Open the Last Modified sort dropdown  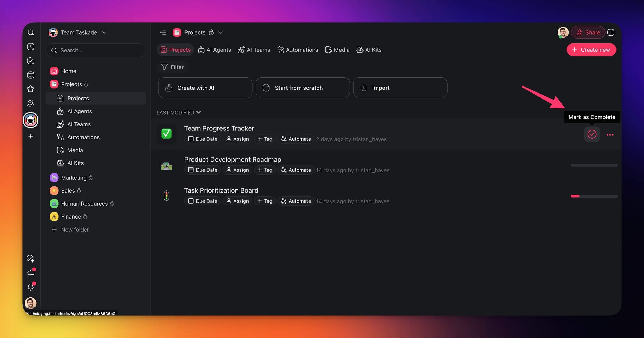pos(179,112)
